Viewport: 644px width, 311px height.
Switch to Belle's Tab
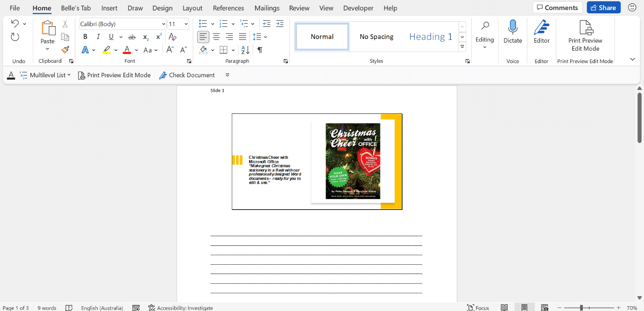click(76, 8)
